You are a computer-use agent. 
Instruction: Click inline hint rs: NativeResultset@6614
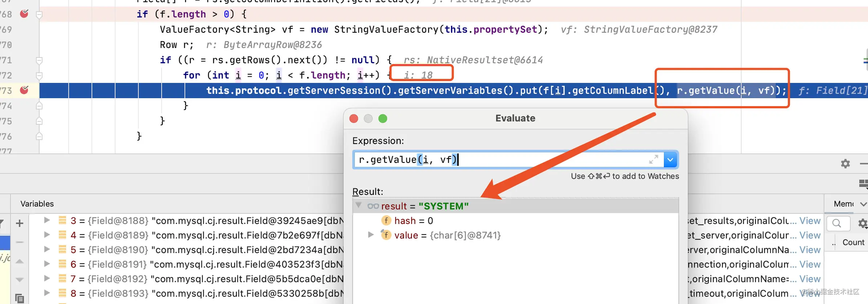(473, 60)
